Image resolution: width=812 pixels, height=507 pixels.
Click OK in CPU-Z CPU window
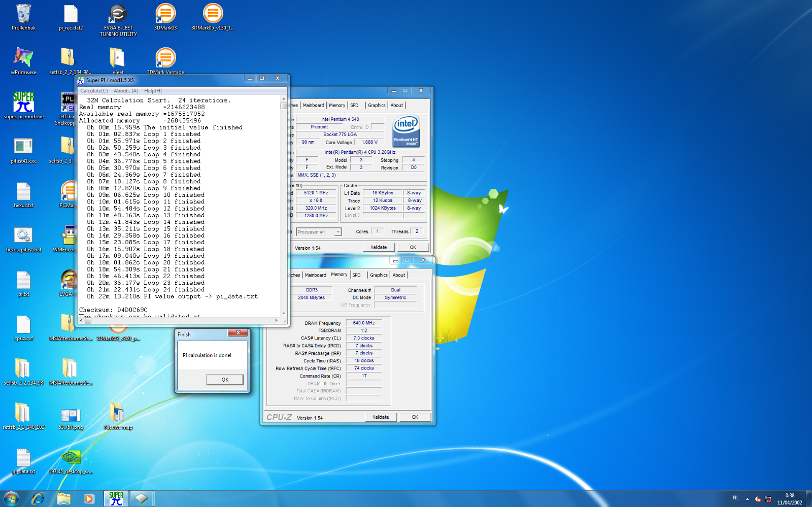point(413,247)
